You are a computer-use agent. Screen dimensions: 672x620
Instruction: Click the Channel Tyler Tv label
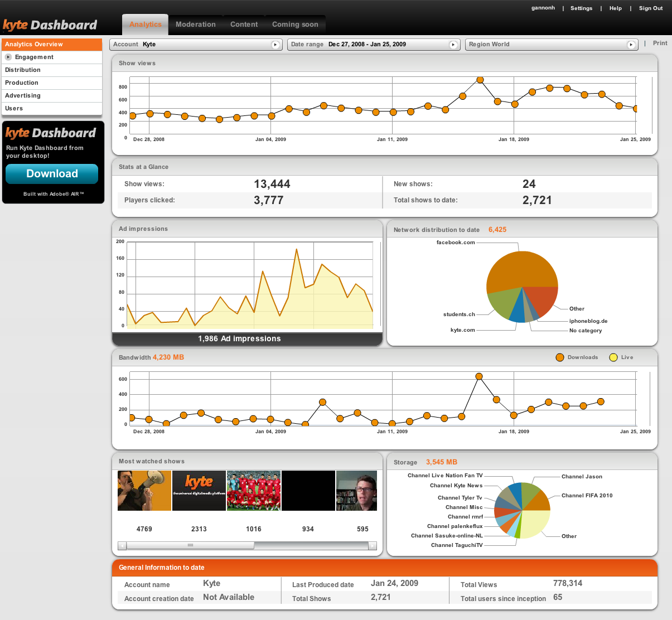(460, 498)
